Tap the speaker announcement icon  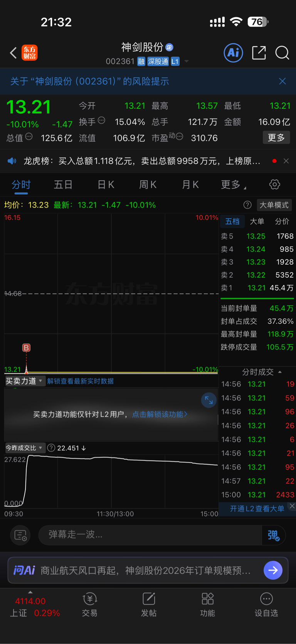coord(12,161)
